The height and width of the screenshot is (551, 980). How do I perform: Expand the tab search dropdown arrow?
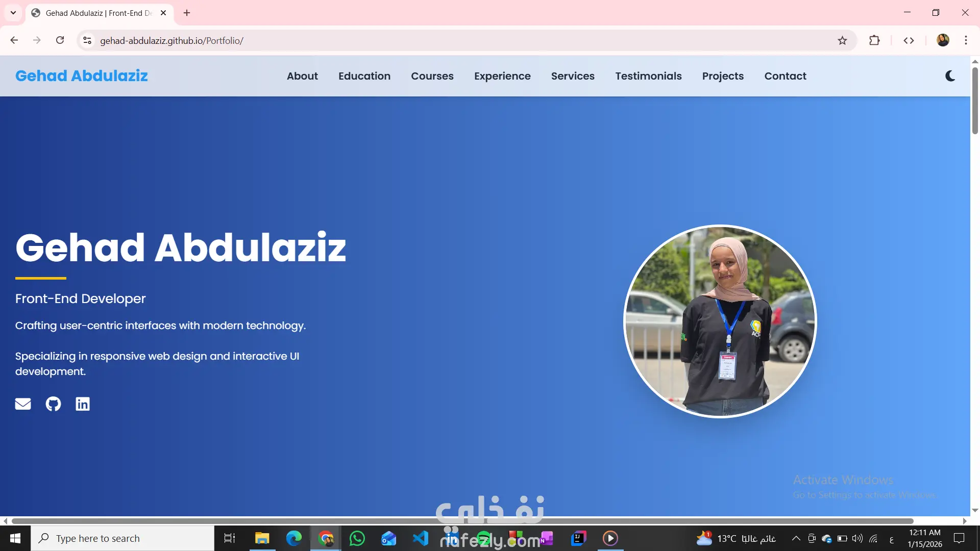pyautogui.click(x=13, y=13)
